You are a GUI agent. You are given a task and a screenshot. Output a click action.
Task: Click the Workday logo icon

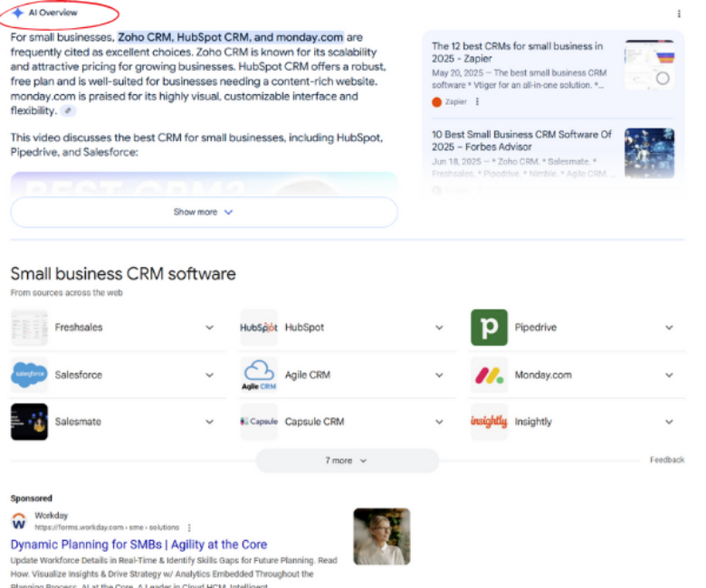[x=19, y=522]
